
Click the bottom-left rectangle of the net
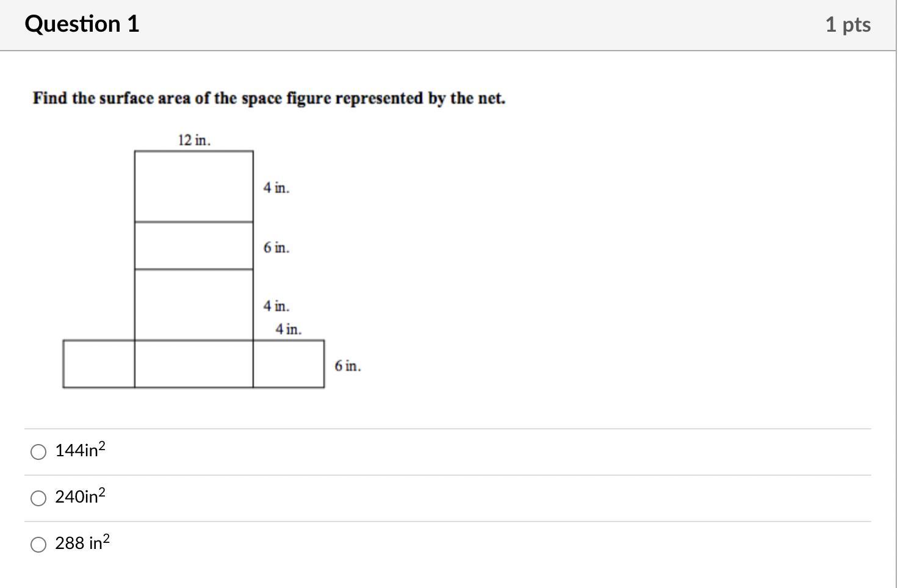(x=99, y=364)
